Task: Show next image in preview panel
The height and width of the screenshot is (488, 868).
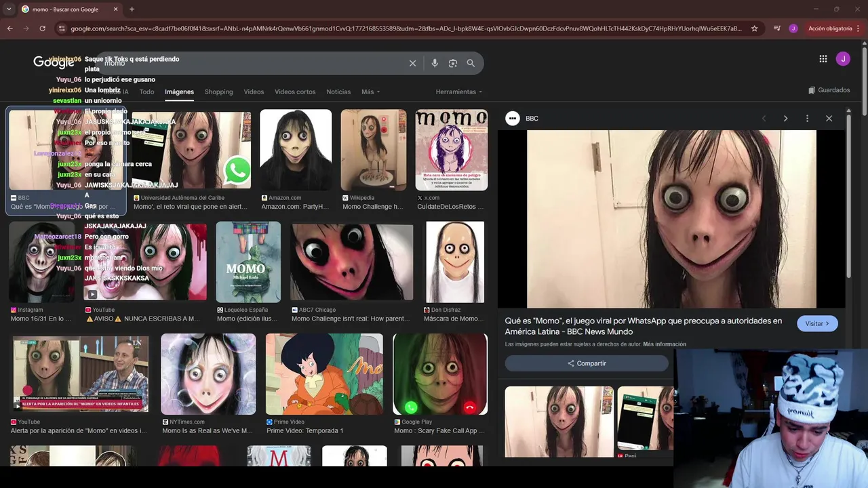Action: [785, 119]
